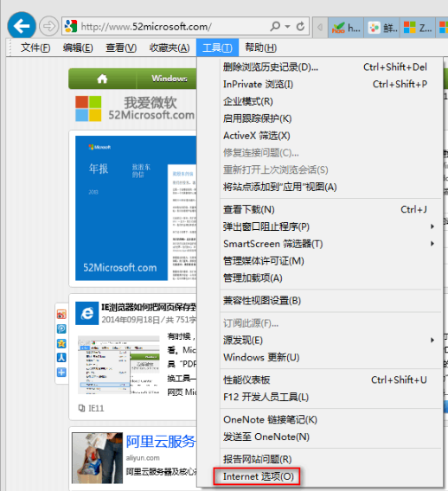448x491 pixels.
Task: Switch to the hao123 browser tab
Action: click(346, 28)
